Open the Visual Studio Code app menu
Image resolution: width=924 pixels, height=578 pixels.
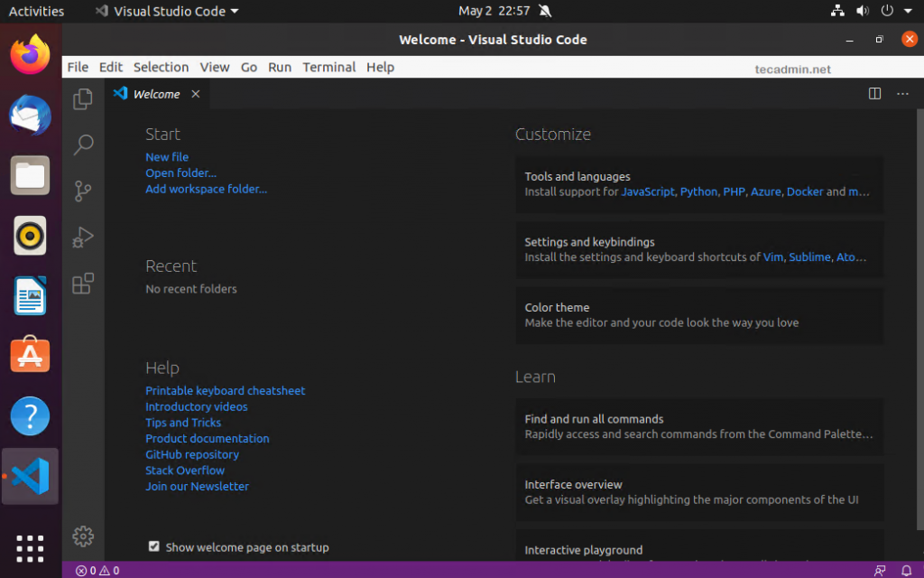tap(167, 12)
